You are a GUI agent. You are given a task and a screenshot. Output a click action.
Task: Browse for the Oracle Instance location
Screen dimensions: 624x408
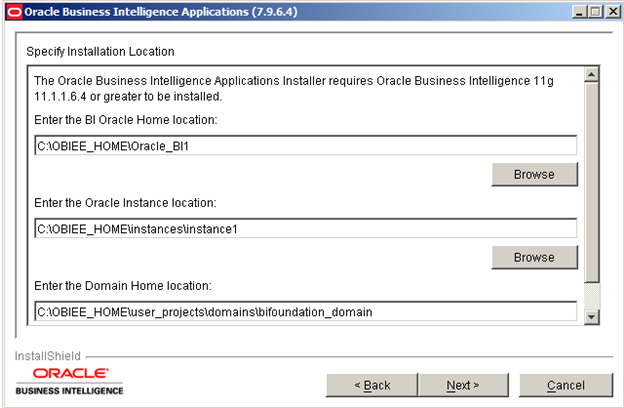pos(534,257)
